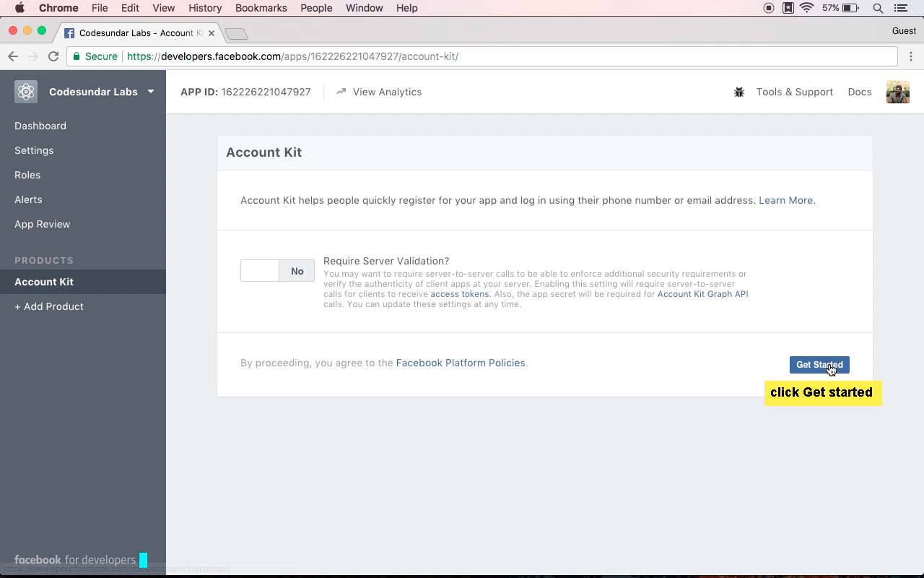Screen dimensions: 924x578
Task: Click the Spotlight search icon
Action: click(x=878, y=8)
